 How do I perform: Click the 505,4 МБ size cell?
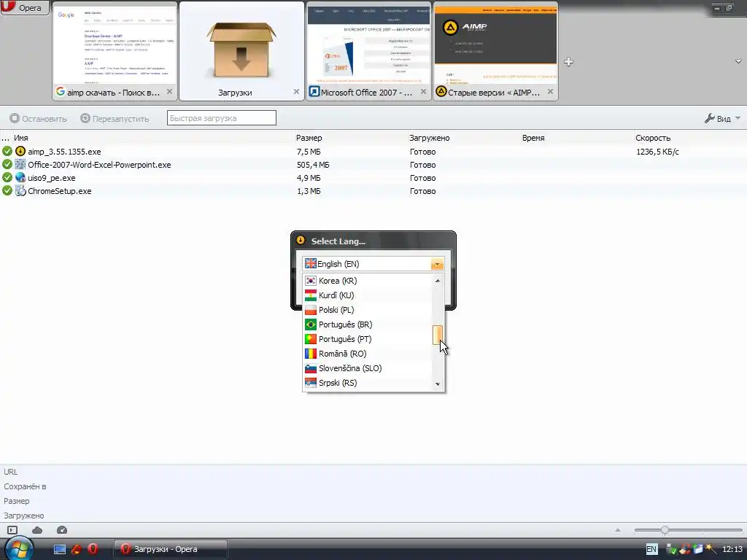pyautogui.click(x=313, y=165)
